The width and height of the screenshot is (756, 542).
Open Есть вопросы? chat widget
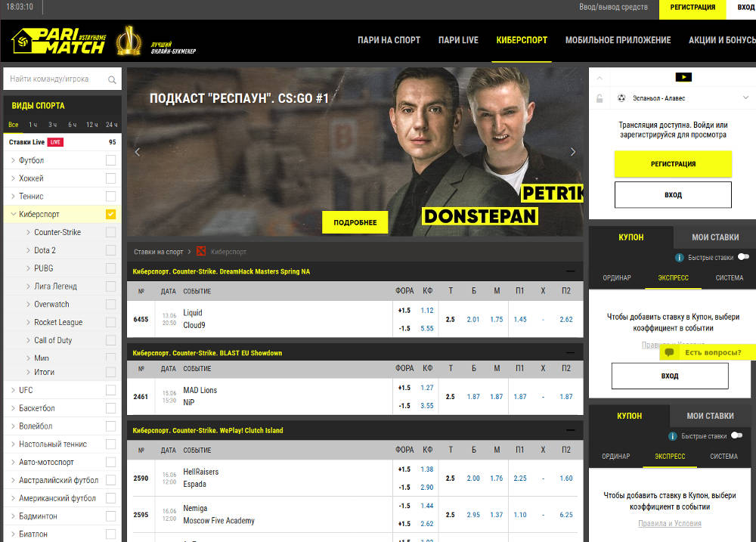(x=708, y=352)
